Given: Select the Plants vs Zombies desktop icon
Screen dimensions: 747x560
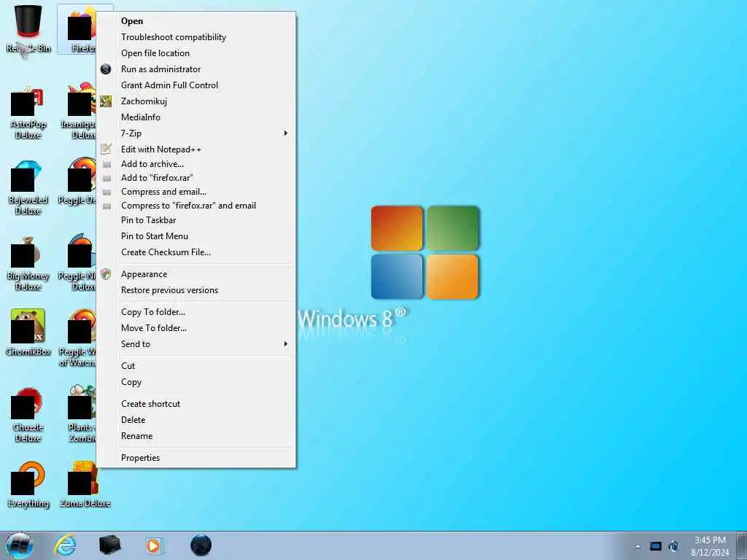Looking at the screenshot, I should (81, 415).
